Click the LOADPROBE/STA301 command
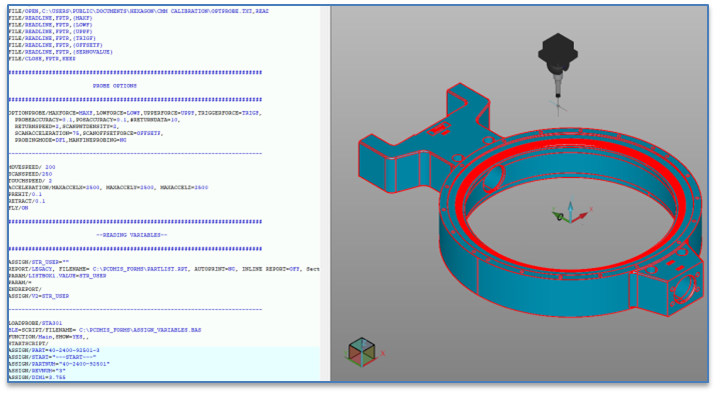716x393 pixels. pyautogui.click(x=35, y=323)
